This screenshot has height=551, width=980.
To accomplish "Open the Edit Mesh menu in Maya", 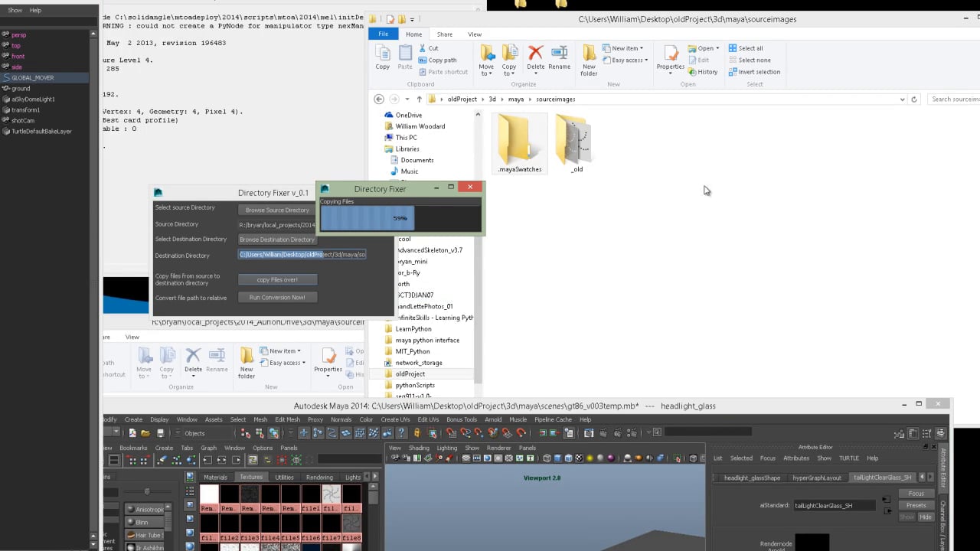I will (287, 419).
